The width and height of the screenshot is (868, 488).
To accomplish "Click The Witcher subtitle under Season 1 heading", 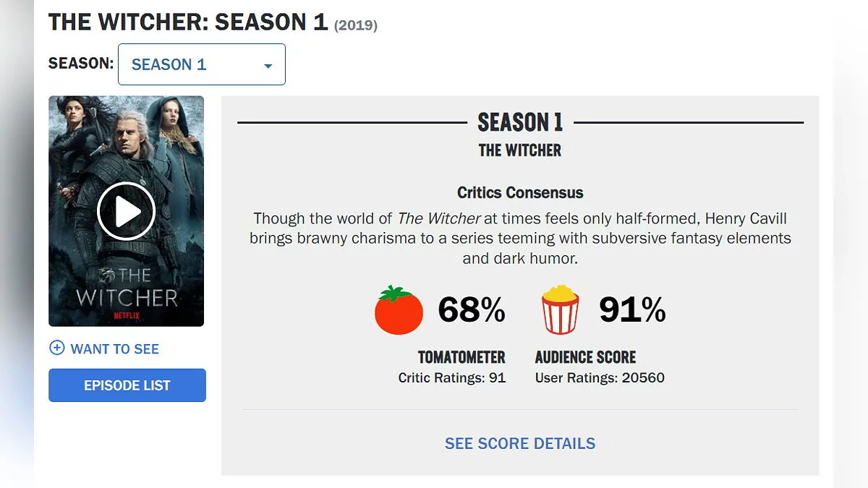I will click(x=520, y=150).
